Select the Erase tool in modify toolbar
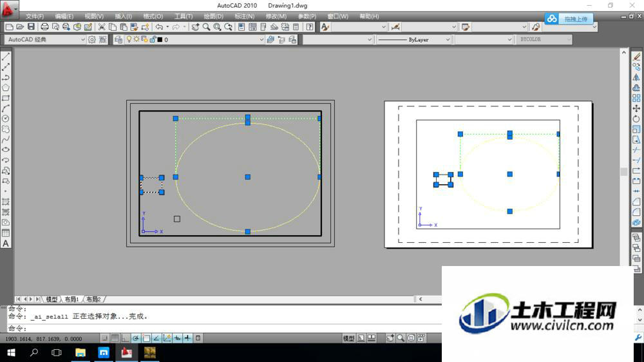 click(x=636, y=56)
